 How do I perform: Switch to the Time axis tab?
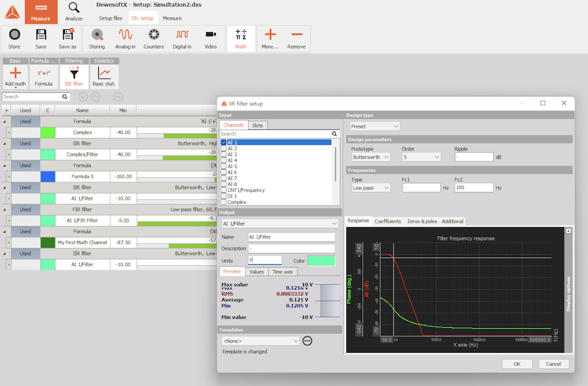pyautogui.click(x=283, y=272)
